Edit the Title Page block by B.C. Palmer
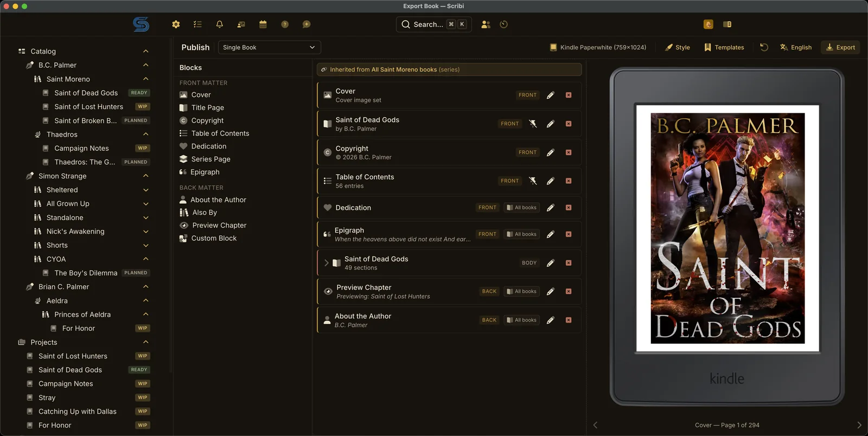Screen dimensions: 868x436 point(551,124)
